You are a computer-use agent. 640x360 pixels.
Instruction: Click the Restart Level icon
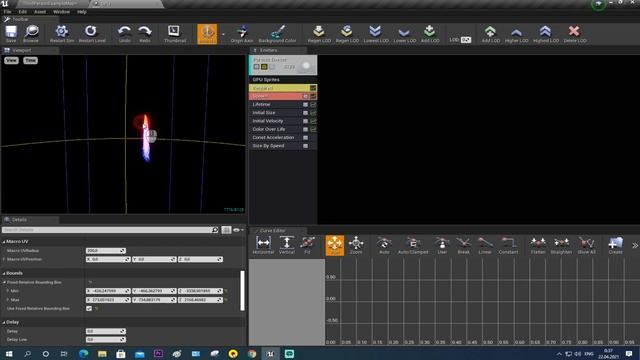[91, 33]
